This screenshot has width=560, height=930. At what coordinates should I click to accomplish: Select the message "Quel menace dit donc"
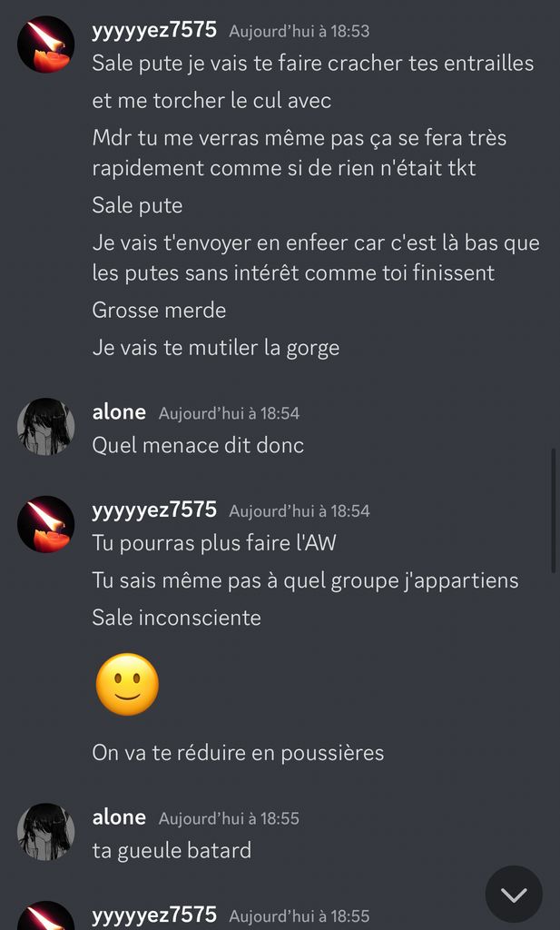198,445
